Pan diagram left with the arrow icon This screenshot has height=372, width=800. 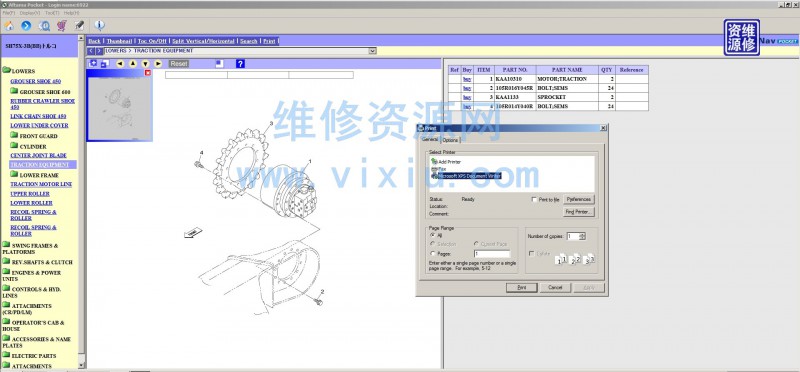tap(120, 64)
